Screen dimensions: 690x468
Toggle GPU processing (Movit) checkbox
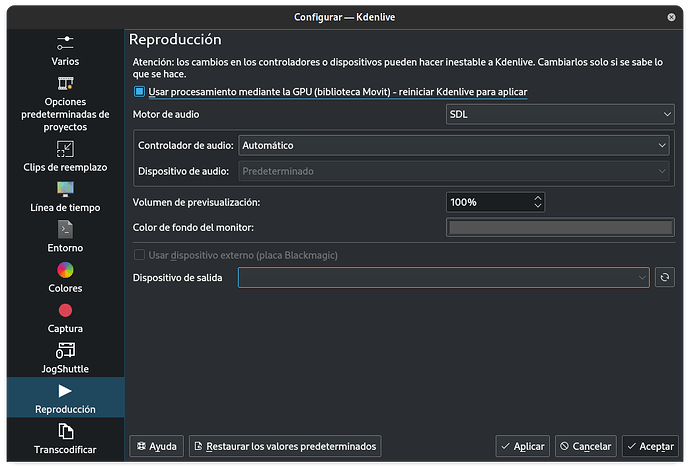tap(139, 91)
